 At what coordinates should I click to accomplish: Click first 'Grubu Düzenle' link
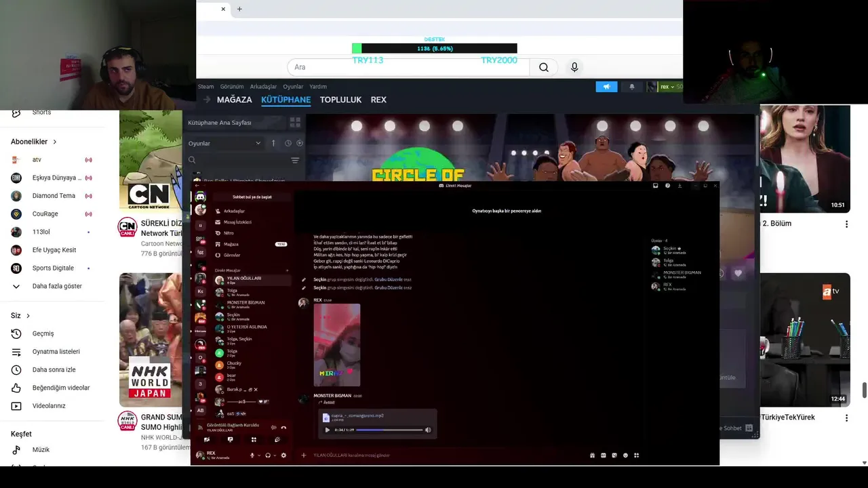tap(389, 279)
